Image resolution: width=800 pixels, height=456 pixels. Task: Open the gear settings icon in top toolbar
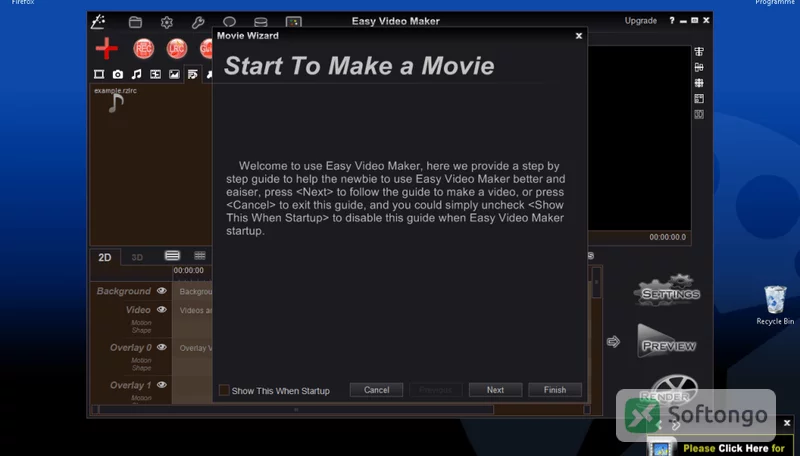(x=167, y=22)
